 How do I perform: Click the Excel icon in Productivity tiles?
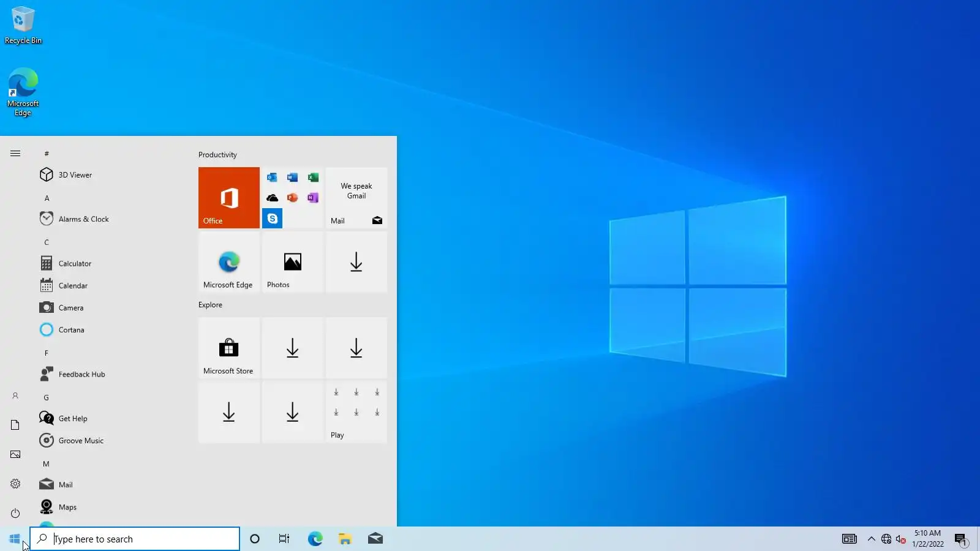point(313,178)
